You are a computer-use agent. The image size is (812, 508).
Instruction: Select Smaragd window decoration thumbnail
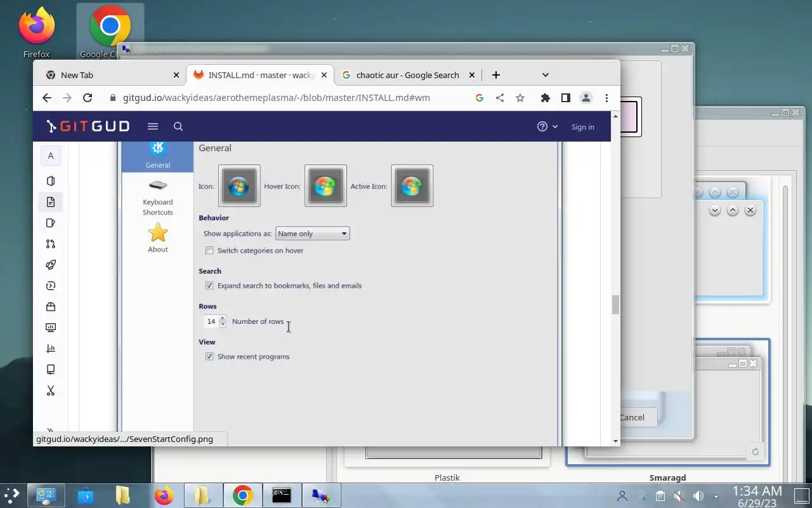(667, 401)
